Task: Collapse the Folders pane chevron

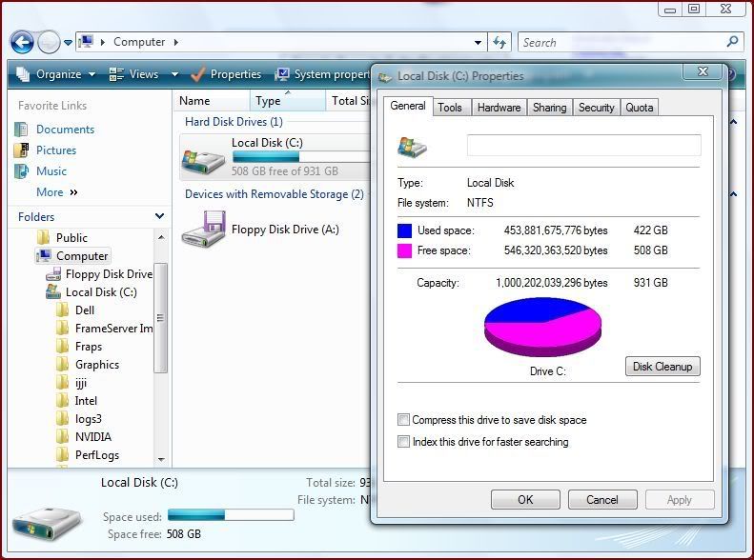Action: coord(159,216)
